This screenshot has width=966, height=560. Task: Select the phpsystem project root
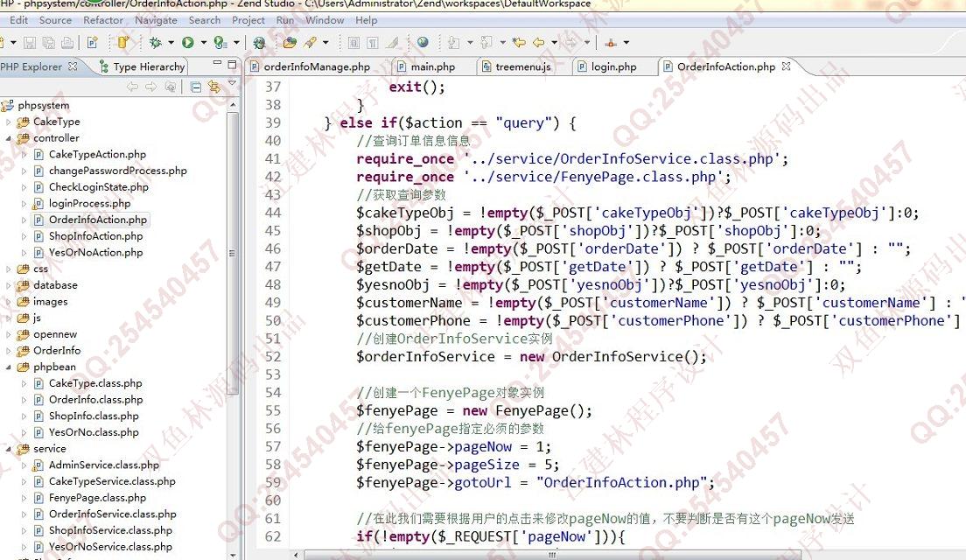point(43,105)
